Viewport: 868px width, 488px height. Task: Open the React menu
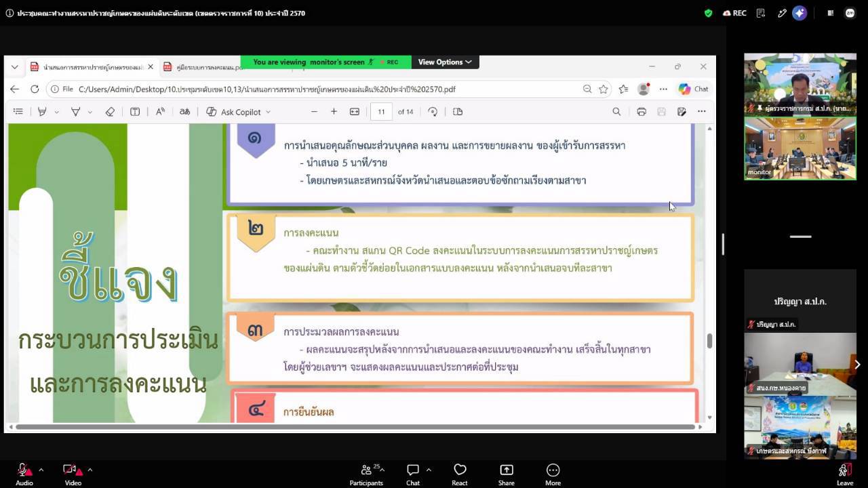460,474
